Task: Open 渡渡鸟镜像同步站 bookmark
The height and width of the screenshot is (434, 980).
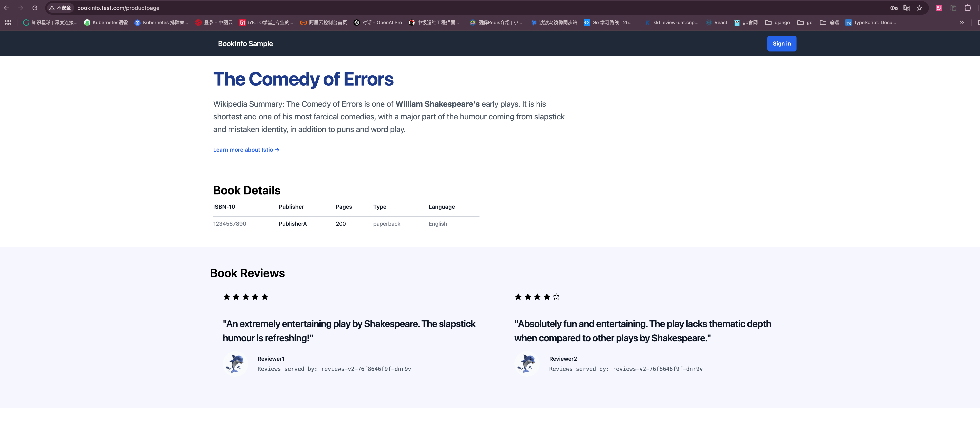Action: 554,23
